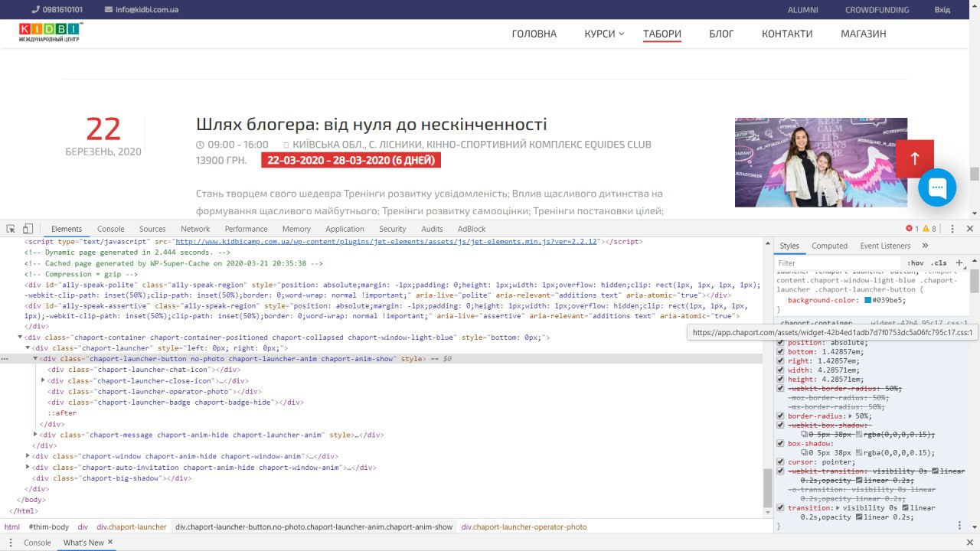Click the KIDBI logo

[51, 32]
